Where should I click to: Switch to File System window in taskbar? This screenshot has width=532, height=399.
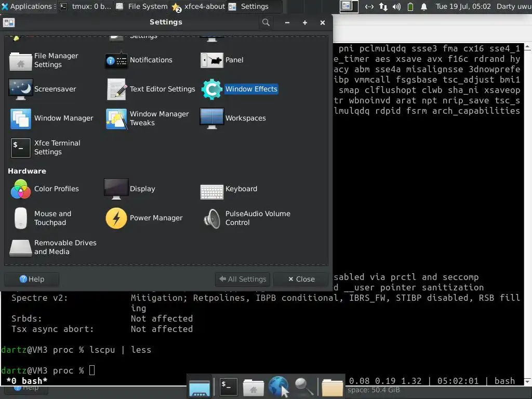click(x=142, y=6)
